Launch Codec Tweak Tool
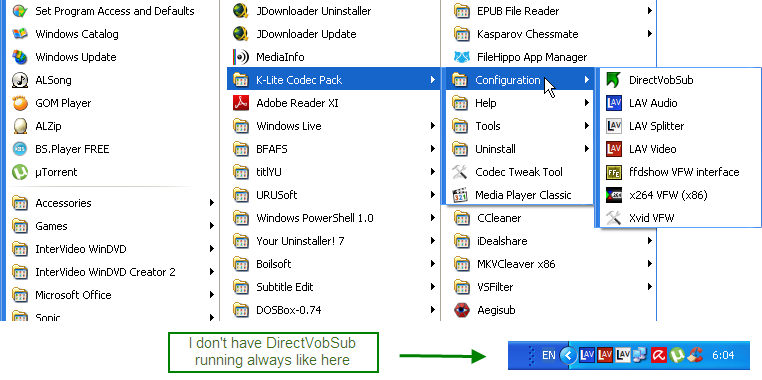 tap(520, 172)
